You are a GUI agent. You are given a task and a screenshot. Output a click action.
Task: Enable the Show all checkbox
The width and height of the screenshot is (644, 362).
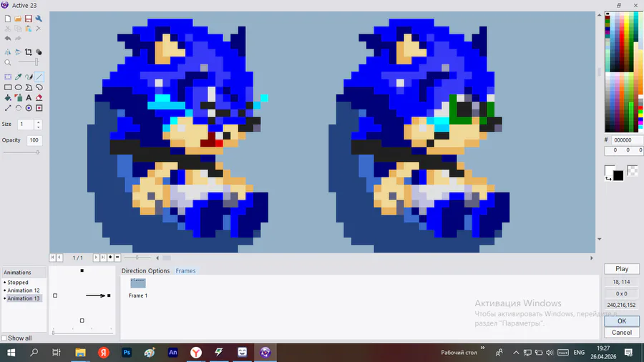(4, 338)
